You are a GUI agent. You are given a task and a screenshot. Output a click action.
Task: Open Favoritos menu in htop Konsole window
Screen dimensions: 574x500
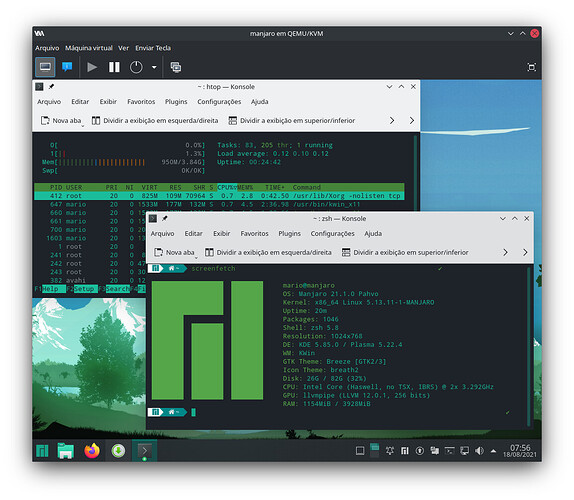141,101
